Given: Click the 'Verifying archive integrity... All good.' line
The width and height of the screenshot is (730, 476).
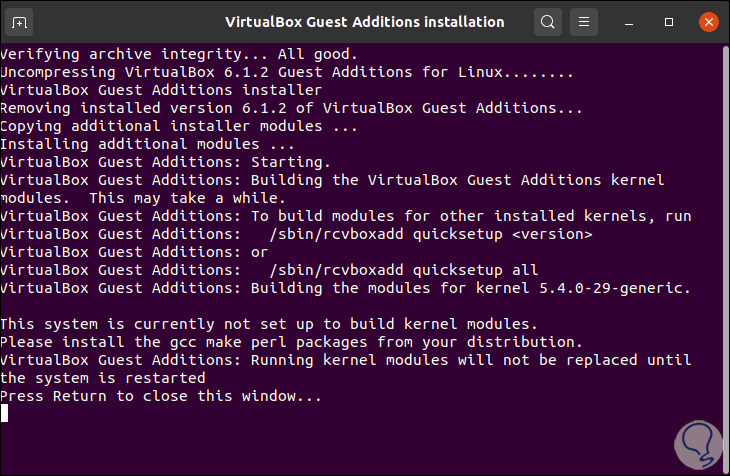Looking at the screenshot, I should 178,55.
